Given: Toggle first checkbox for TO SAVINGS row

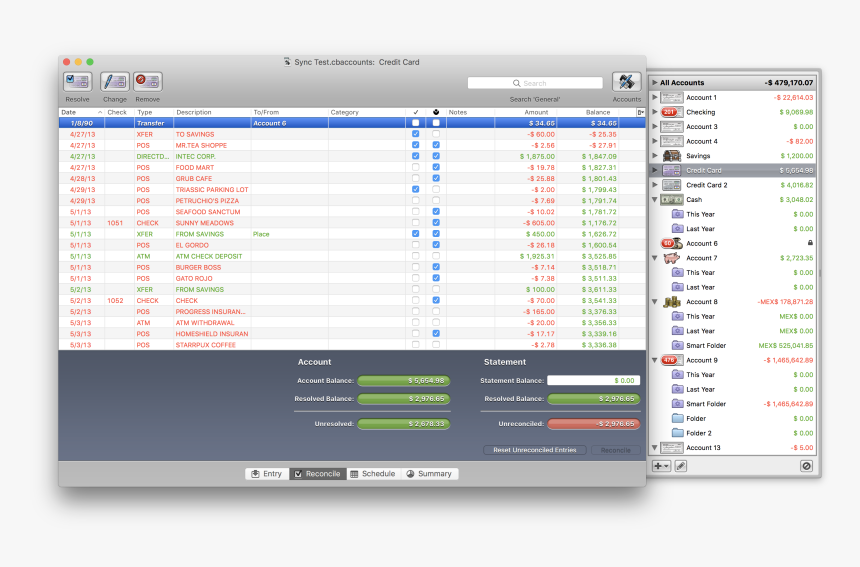Looking at the screenshot, I should (x=415, y=134).
